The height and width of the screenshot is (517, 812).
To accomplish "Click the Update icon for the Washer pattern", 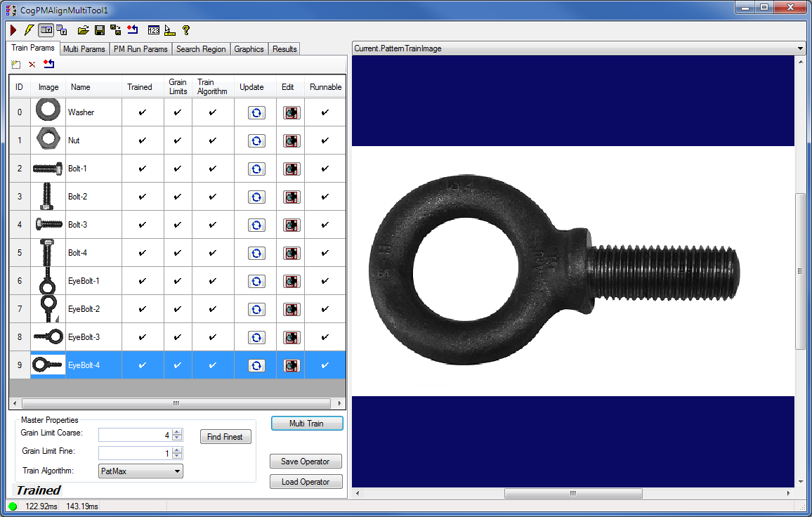I will click(x=256, y=112).
